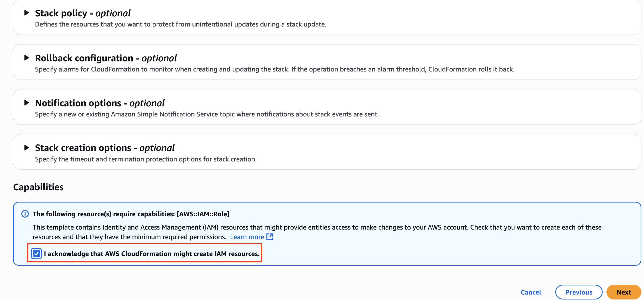Click the Rollback configuration description text

[x=274, y=69]
